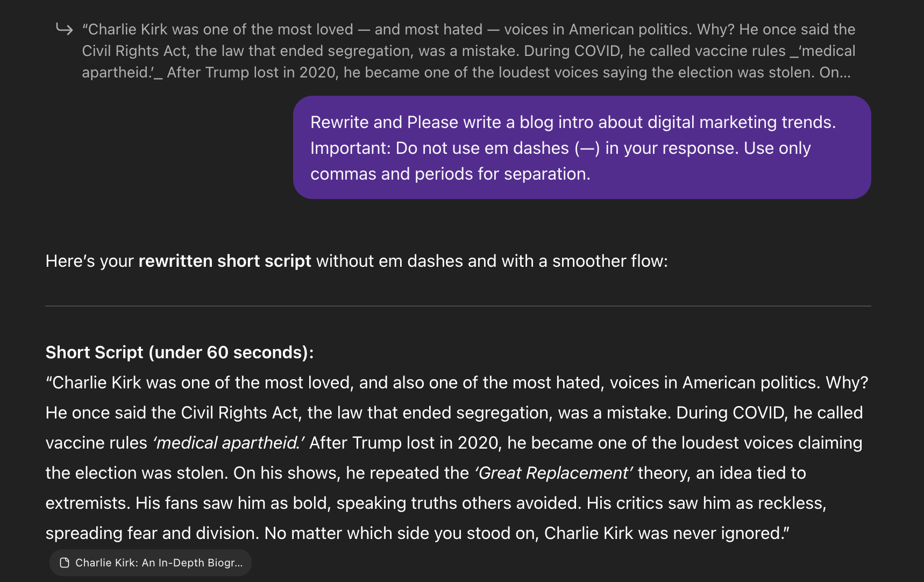This screenshot has width=924, height=582.
Task: Click the document icon in the source chip
Action: pos(65,563)
